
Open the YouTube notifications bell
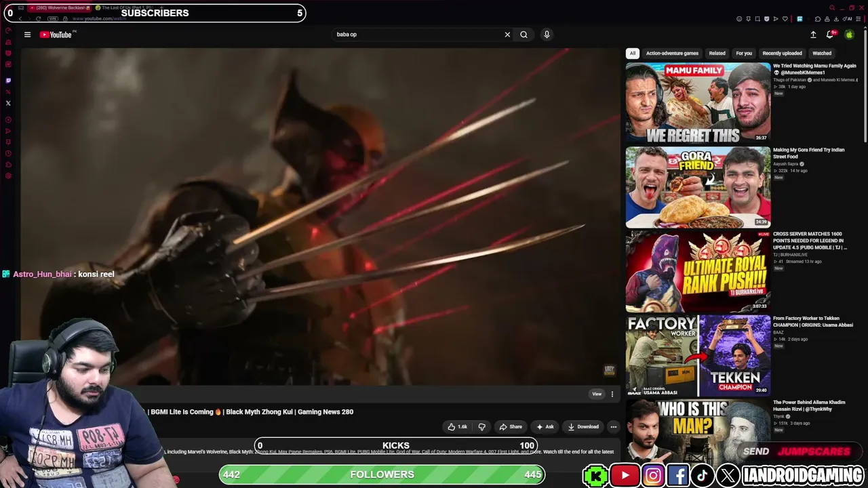coord(830,35)
